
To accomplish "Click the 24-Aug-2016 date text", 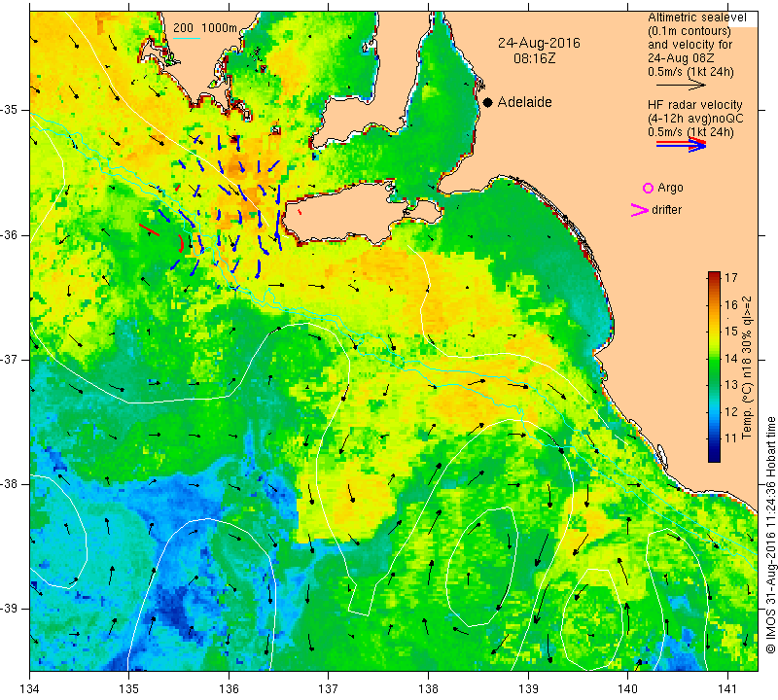I will (x=539, y=43).
